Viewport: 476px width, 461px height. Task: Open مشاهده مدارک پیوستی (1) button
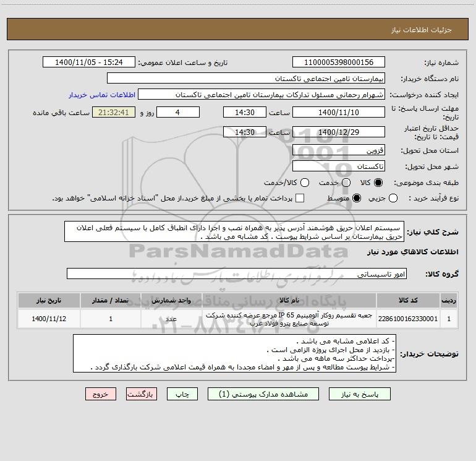[x=263, y=394]
